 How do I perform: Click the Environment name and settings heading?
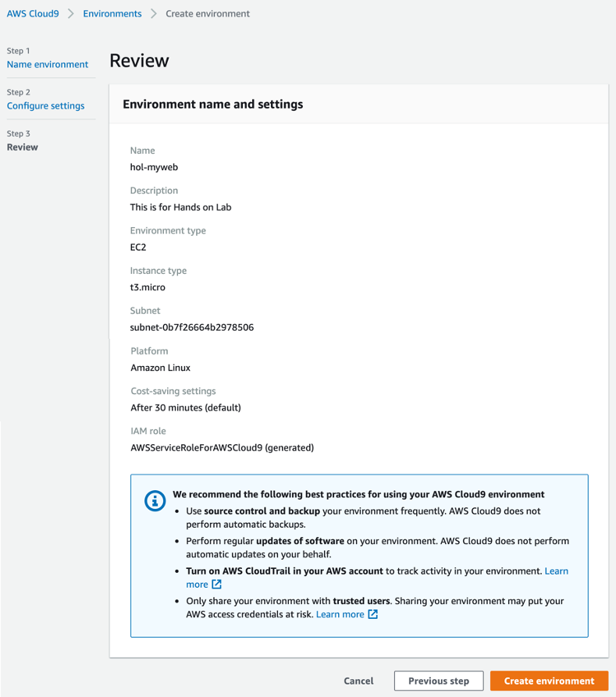pyautogui.click(x=213, y=104)
